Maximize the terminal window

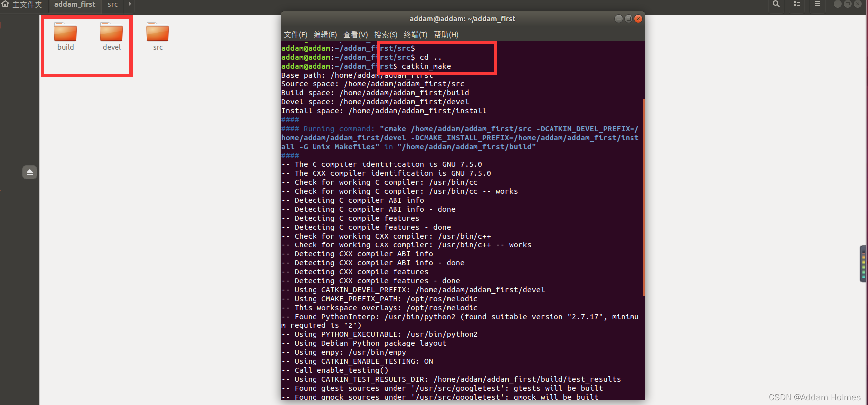pos(629,19)
